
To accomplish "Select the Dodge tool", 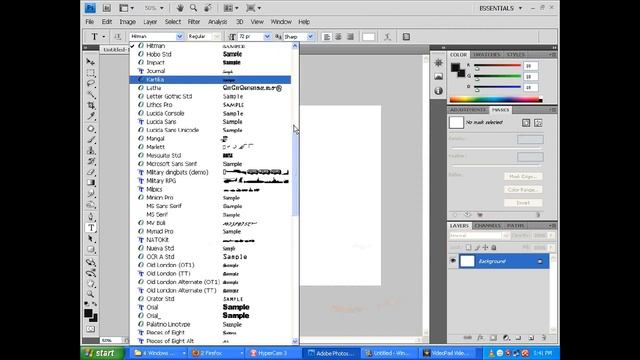I will coord(91,204).
